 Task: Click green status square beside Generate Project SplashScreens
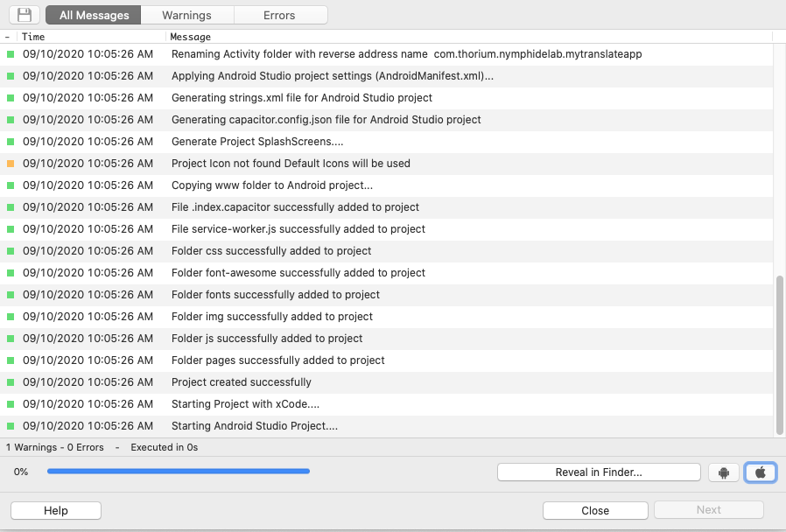click(11, 142)
